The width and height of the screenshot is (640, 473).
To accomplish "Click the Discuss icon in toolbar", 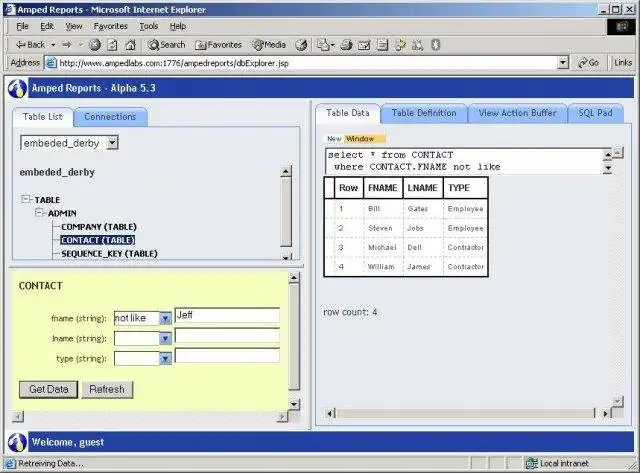I will [x=382, y=45].
